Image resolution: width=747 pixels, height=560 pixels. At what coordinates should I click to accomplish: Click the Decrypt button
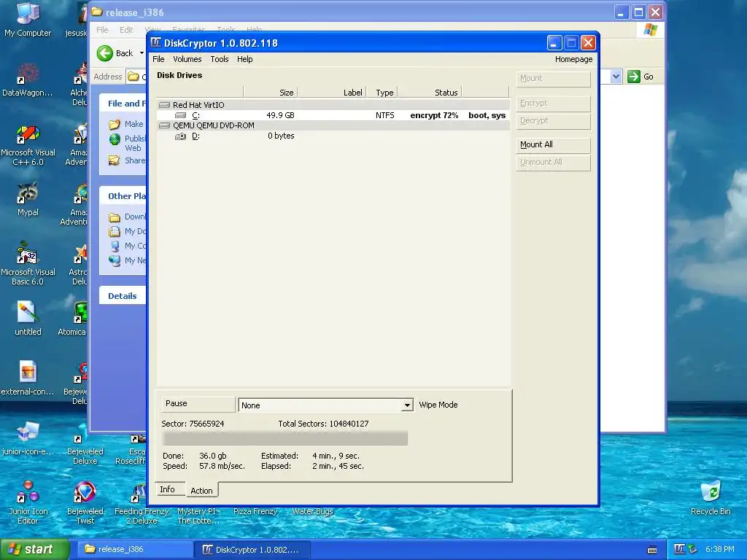pos(554,121)
